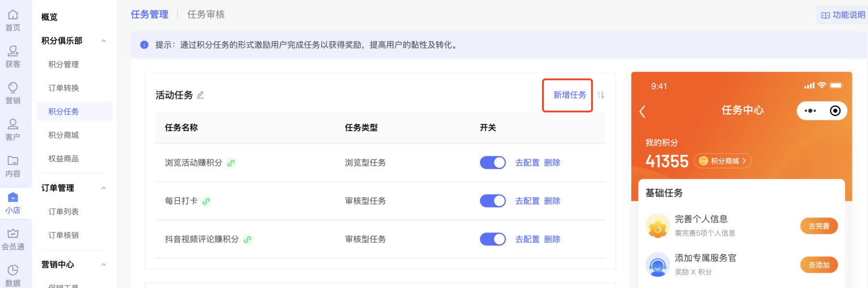Open 订单核销 menu item
The width and height of the screenshot is (868, 288).
tap(64, 235)
